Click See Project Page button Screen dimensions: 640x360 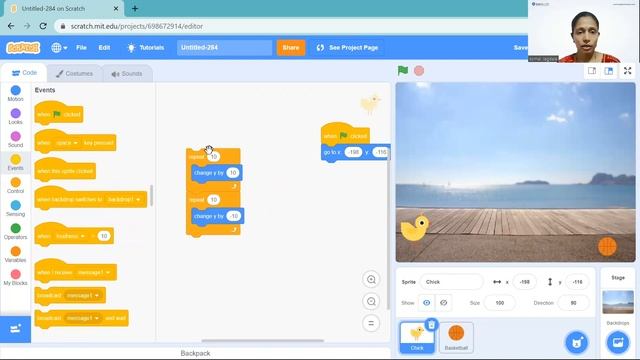tap(347, 48)
